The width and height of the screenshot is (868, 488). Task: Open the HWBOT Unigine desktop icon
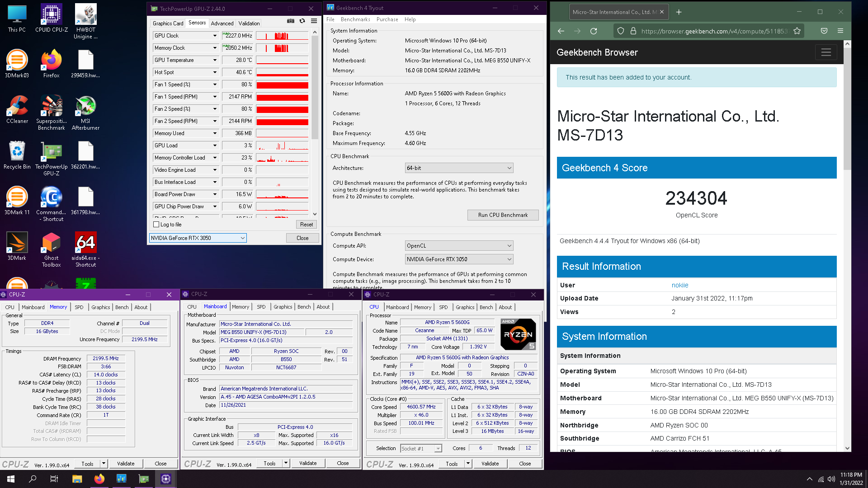click(x=85, y=22)
